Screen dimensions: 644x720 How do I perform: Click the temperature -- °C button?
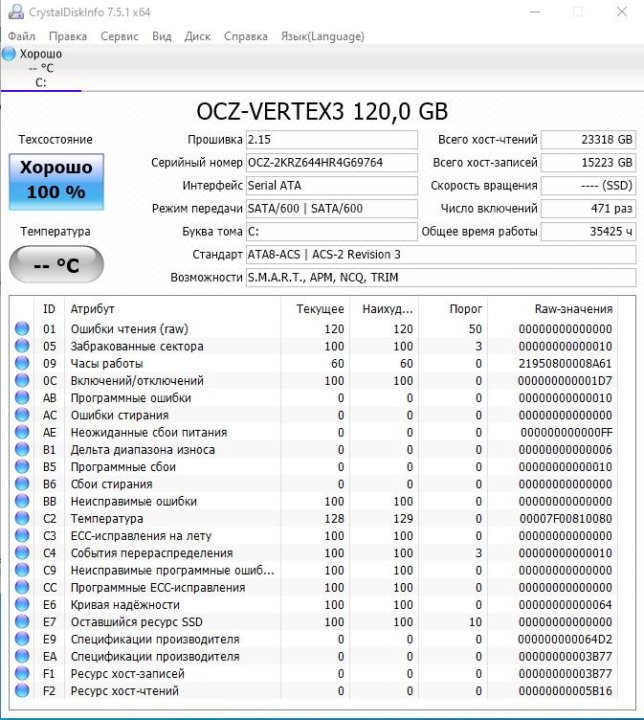[56, 265]
